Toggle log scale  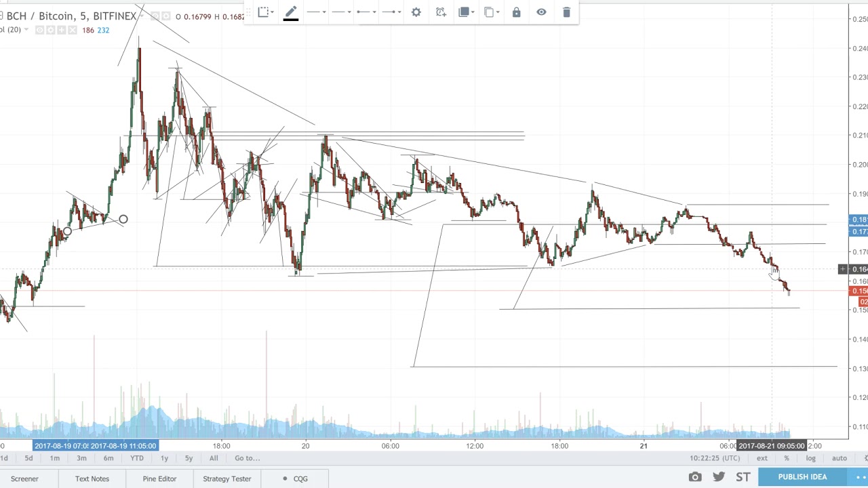point(811,458)
